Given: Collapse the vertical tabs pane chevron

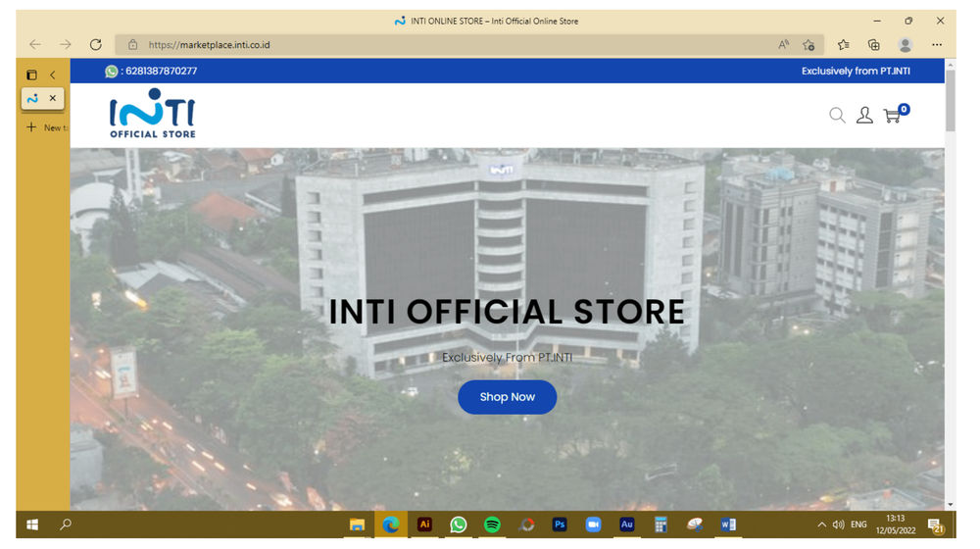Looking at the screenshot, I should point(53,75).
